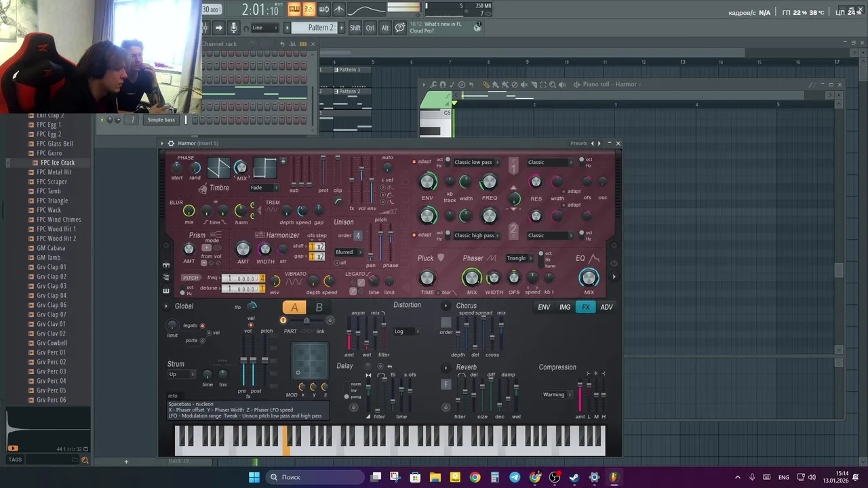868x488 pixels.
Task: Click the Simple bass channel button
Action: point(161,120)
